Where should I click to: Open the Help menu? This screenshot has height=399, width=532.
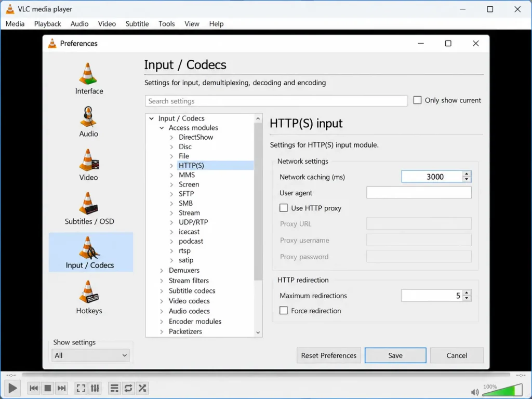coord(216,24)
